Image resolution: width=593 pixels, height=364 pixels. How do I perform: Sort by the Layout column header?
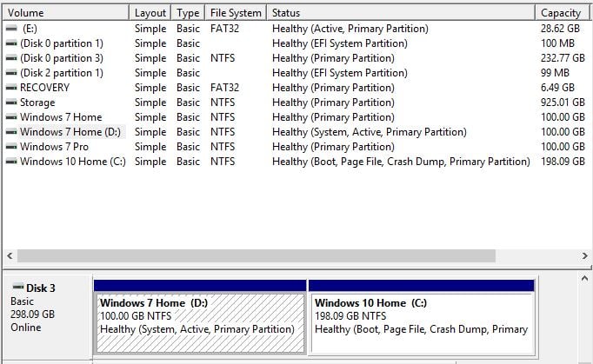[150, 13]
